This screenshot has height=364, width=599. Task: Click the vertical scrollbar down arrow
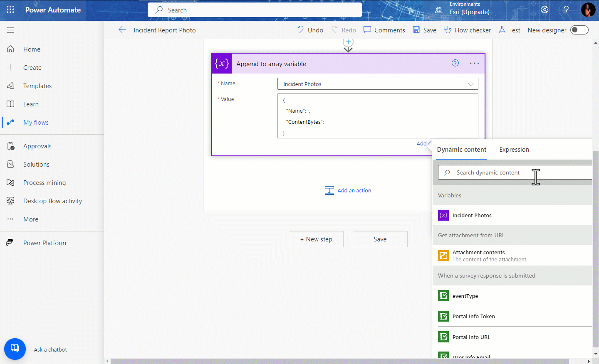coord(596,354)
